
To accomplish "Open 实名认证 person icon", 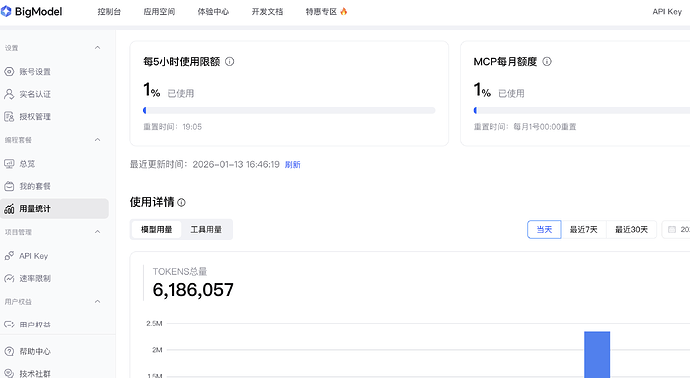I will tap(9, 94).
